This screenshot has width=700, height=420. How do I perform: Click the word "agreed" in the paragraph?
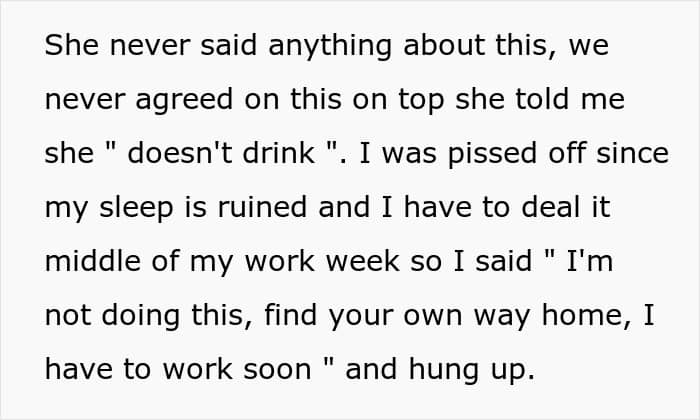(x=184, y=100)
